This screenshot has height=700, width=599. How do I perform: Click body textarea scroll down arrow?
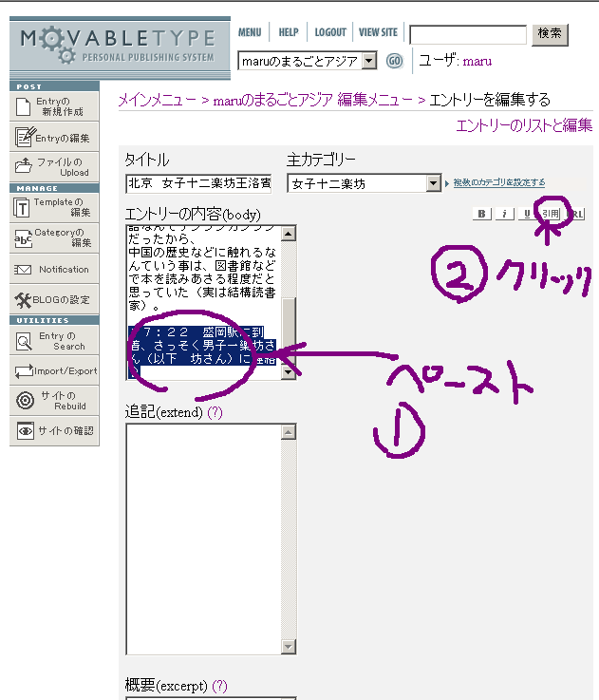[x=289, y=372]
